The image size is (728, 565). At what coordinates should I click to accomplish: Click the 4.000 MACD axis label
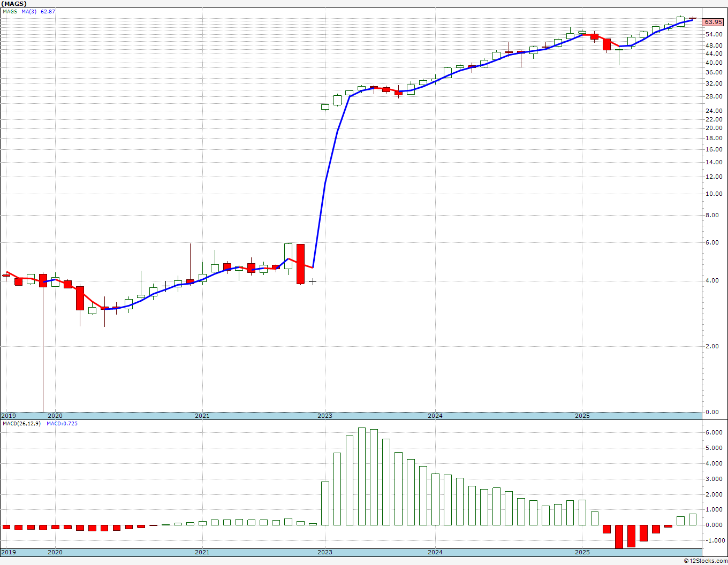point(715,463)
